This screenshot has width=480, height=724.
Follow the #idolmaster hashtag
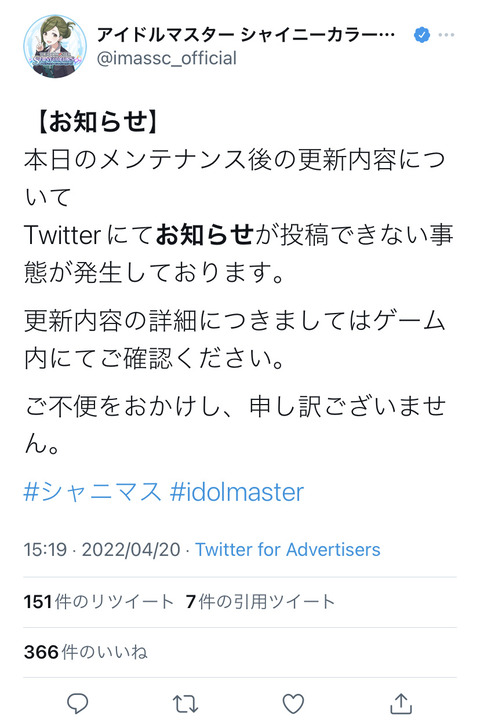coord(237,492)
